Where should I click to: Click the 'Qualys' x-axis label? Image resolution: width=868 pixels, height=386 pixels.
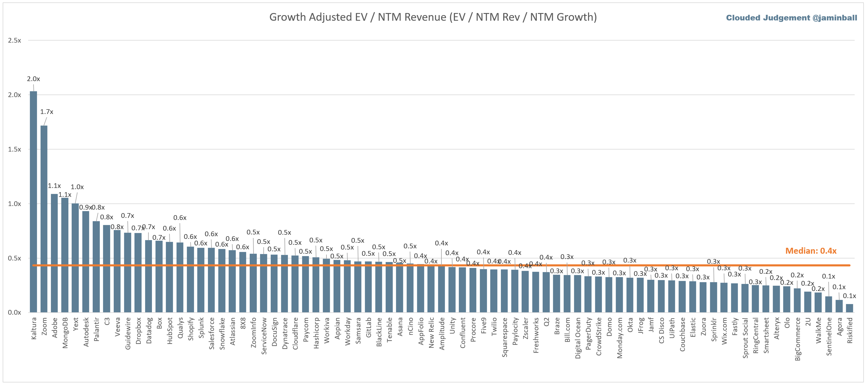[x=180, y=328]
